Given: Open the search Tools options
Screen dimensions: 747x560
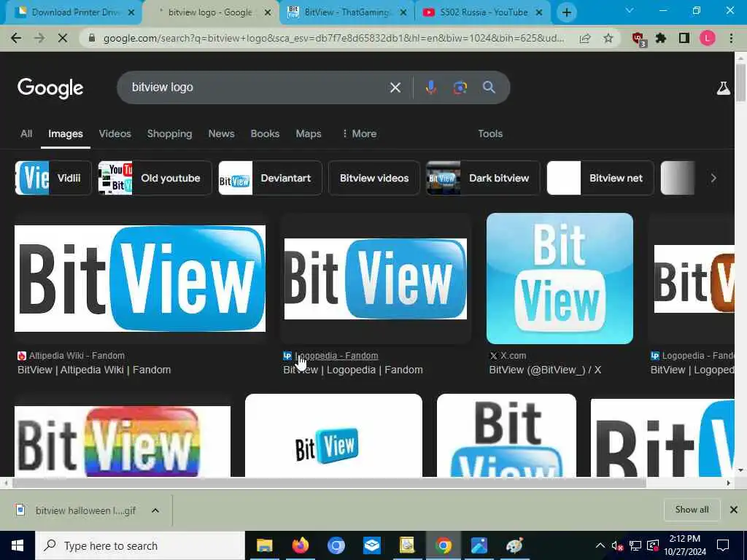Looking at the screenshot, I should click(490, 134).
